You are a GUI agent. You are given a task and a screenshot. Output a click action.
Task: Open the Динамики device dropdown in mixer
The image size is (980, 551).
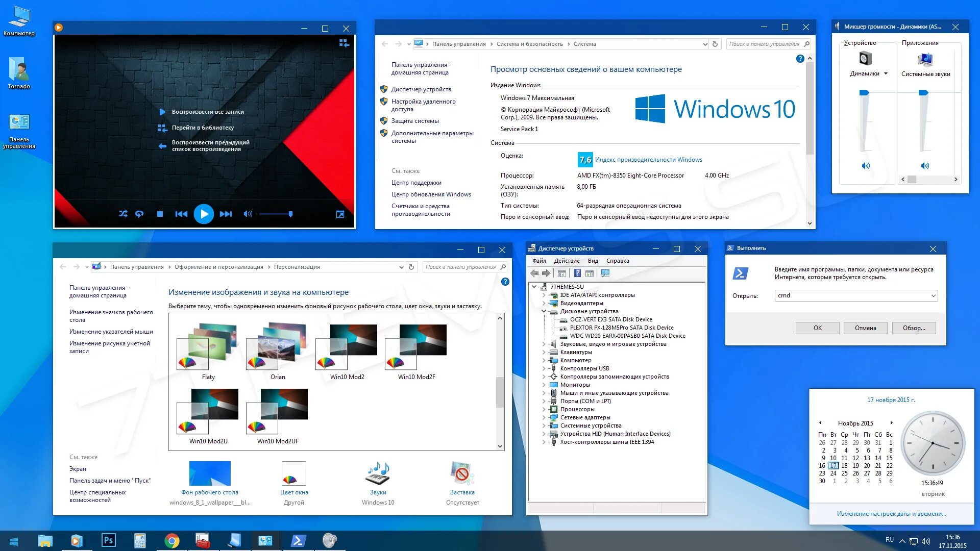(886, 73)
